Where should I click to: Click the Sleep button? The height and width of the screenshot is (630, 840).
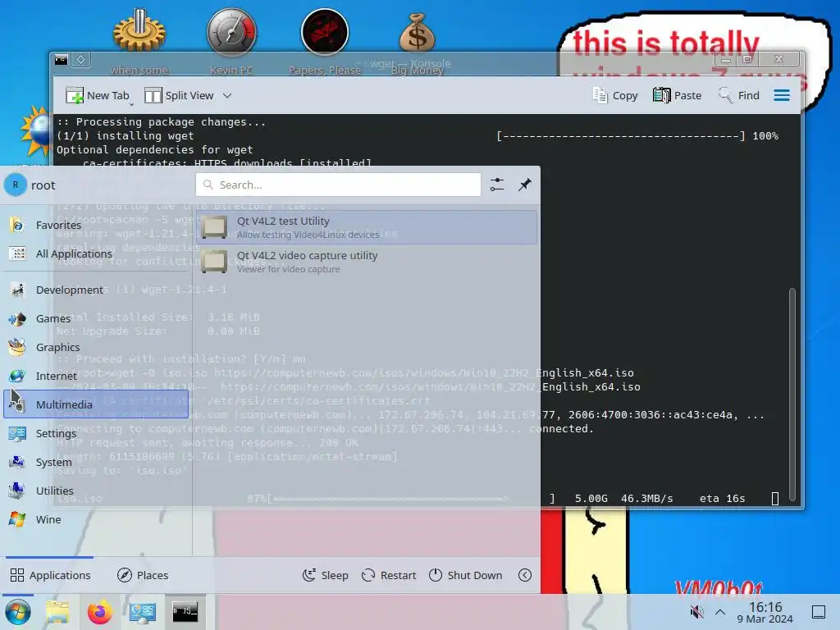[325, 575]
